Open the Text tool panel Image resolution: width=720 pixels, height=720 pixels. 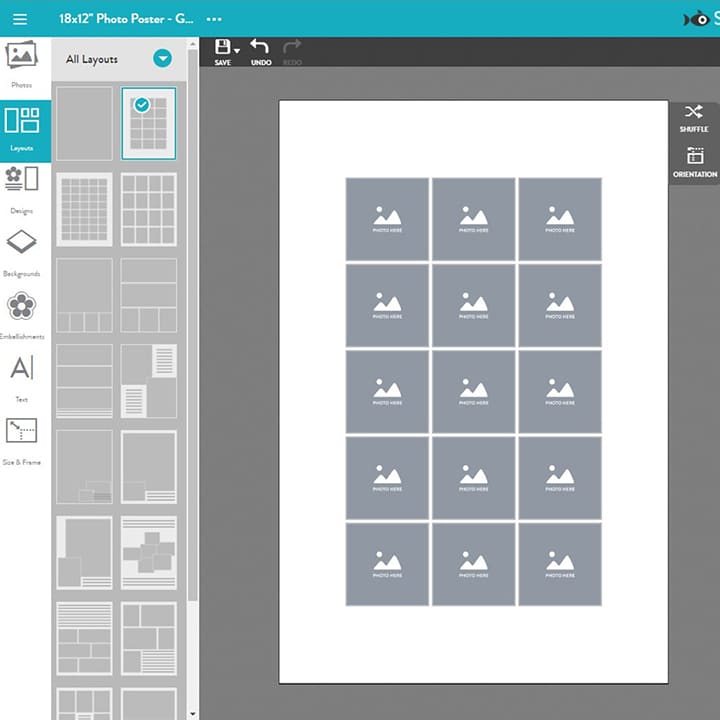(x=22, y=378)
